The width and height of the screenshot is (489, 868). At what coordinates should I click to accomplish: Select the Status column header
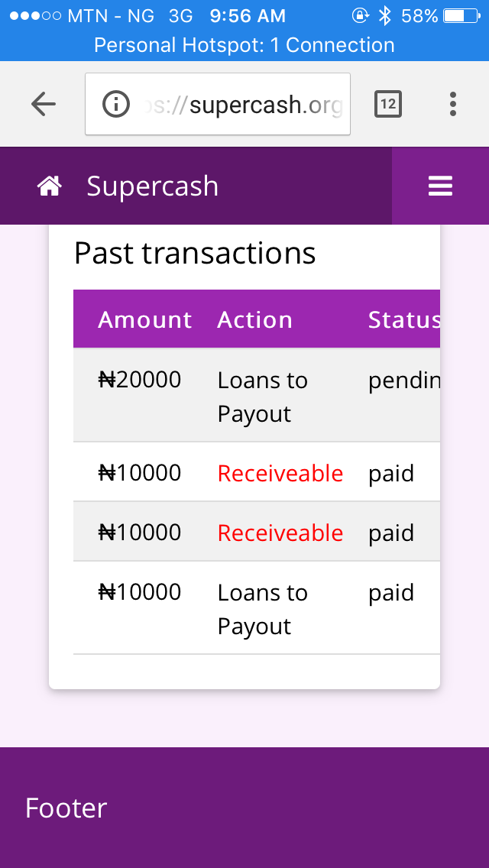tap(404, 319)
